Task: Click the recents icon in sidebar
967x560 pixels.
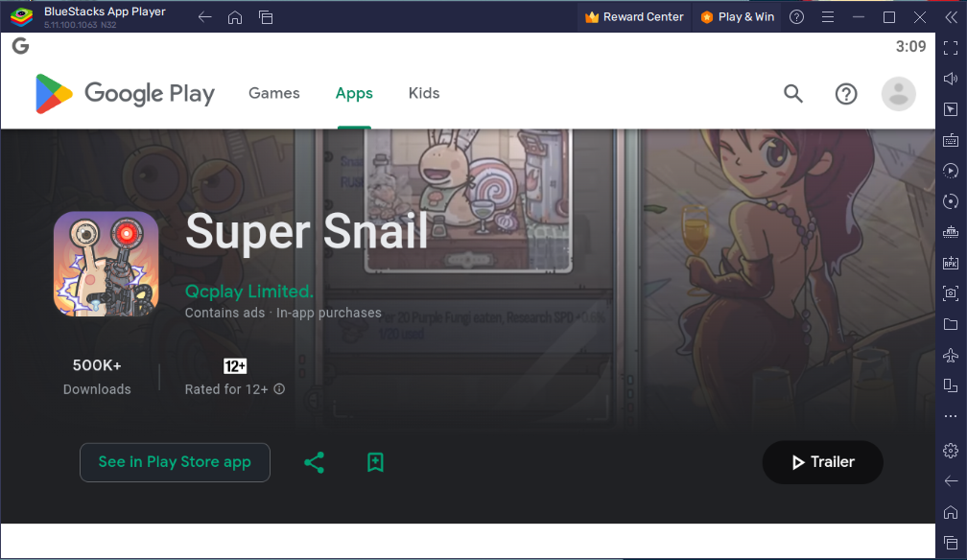Action: 951,543
